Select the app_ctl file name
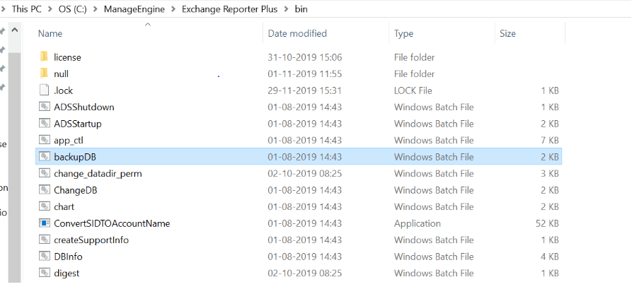Viewport: 644px width, 306px height. [69, 141]
